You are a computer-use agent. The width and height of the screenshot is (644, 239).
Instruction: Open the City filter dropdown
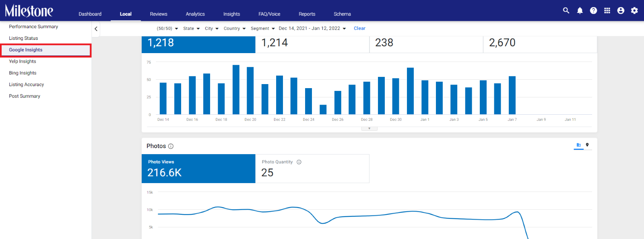pos(212,29)
